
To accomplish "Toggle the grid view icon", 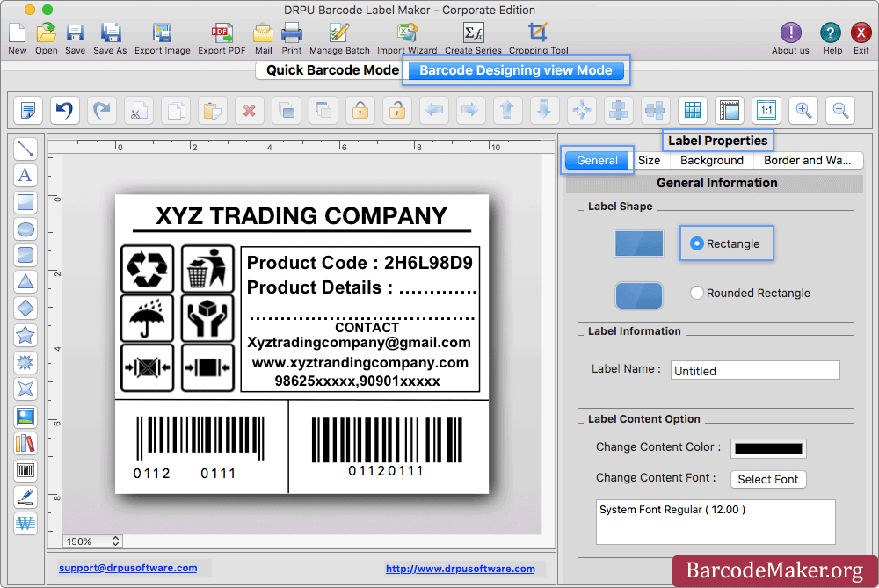I will coord(693,110).
